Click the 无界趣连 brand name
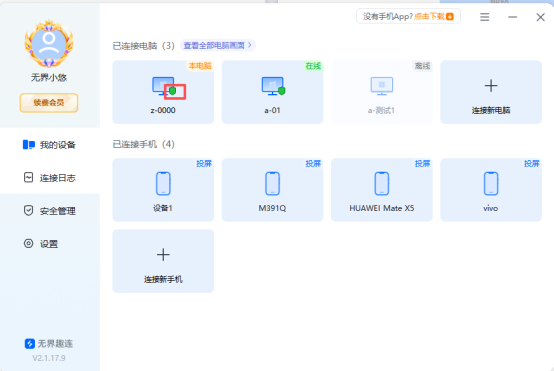 tap(55, 343)
